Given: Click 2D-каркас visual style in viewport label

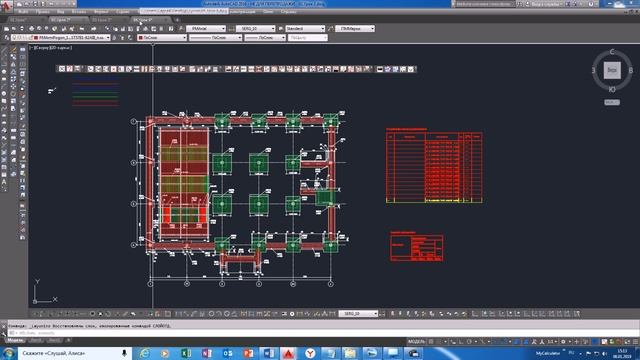Looking at the screenshot, I should (60, 48).
